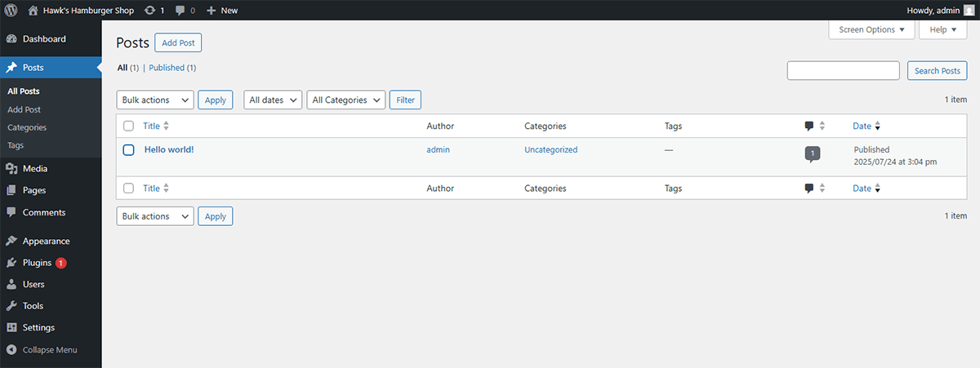The height and width of the screenshot is (368, 980).
Task: Open Media in the sidebar menu
Action: click(35, 168)
